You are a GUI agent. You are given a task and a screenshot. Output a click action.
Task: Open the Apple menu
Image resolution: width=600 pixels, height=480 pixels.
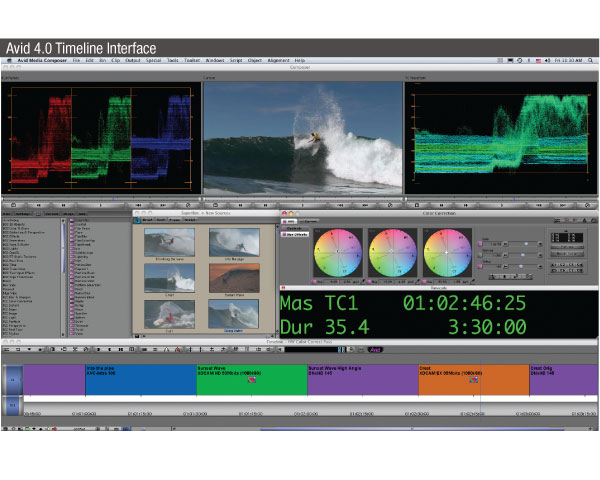tap(9, 60)
